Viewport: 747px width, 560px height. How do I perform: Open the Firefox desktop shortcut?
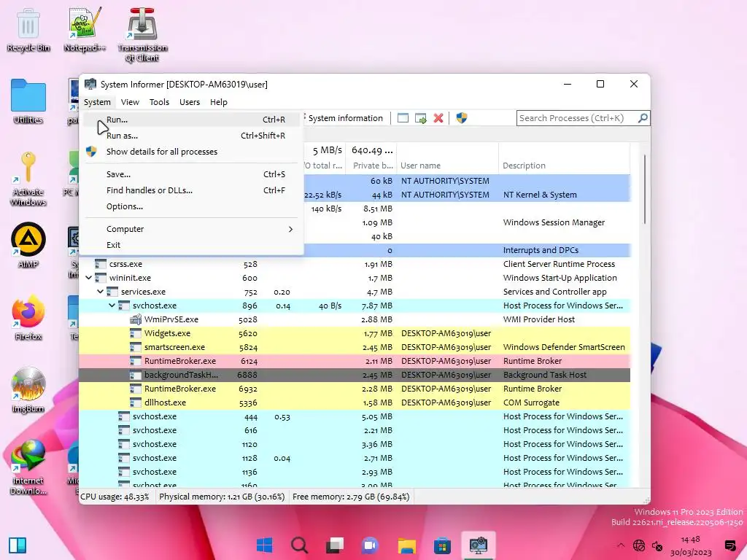click(28, 318)
